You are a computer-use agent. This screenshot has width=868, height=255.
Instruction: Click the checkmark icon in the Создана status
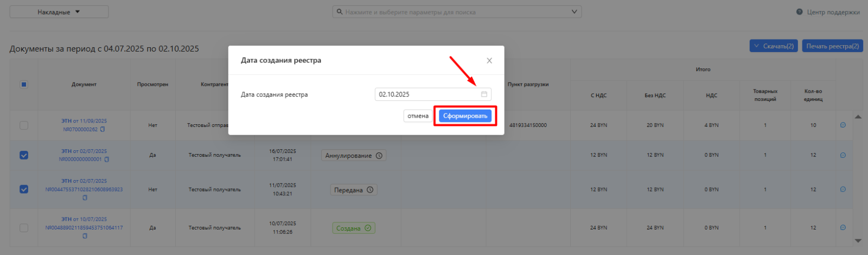pyautogui.click(x=368, y=228)
